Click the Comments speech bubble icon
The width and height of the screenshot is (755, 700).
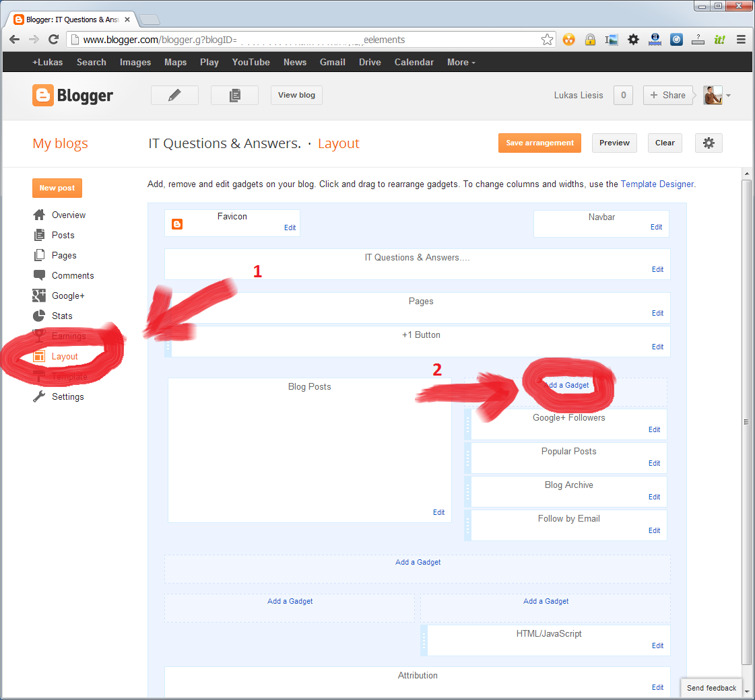coord(39,275)
